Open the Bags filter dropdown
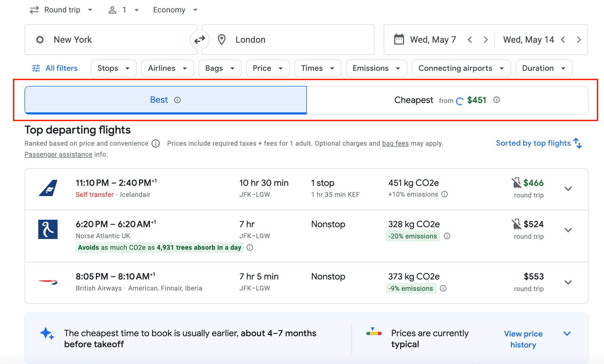This screenshot has height=364, width=604. pyautogui.click(x=220, y=68)
